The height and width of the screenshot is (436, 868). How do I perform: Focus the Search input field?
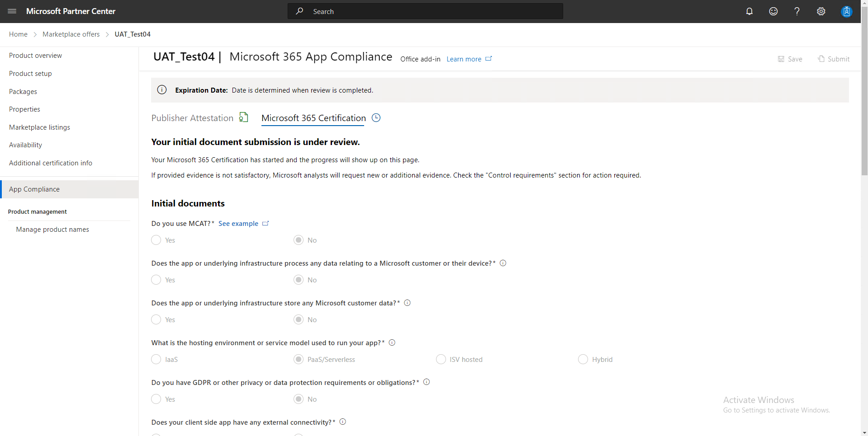425,11
